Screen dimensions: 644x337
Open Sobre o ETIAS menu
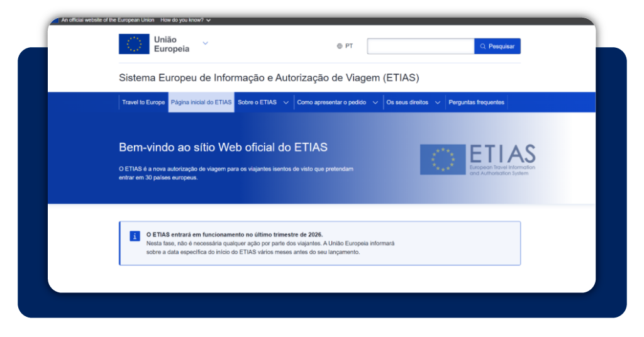(257, 102)
